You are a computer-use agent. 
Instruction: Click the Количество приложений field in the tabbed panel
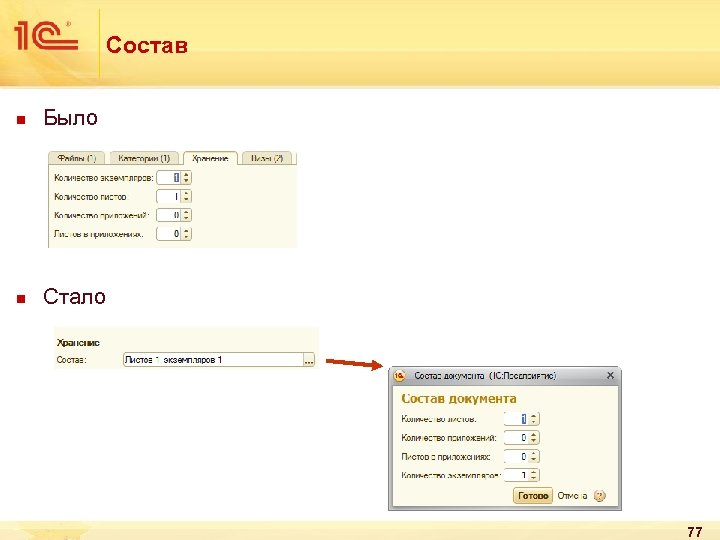click(169, 215)
